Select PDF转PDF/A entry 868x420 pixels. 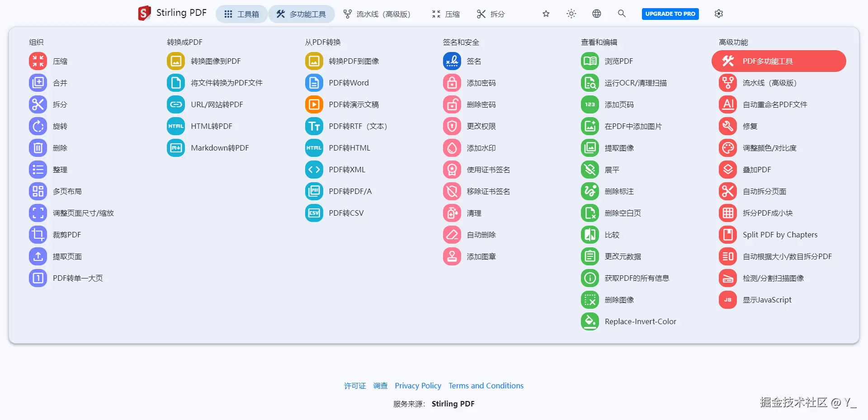pyautogui.click(x=339, y=191)
